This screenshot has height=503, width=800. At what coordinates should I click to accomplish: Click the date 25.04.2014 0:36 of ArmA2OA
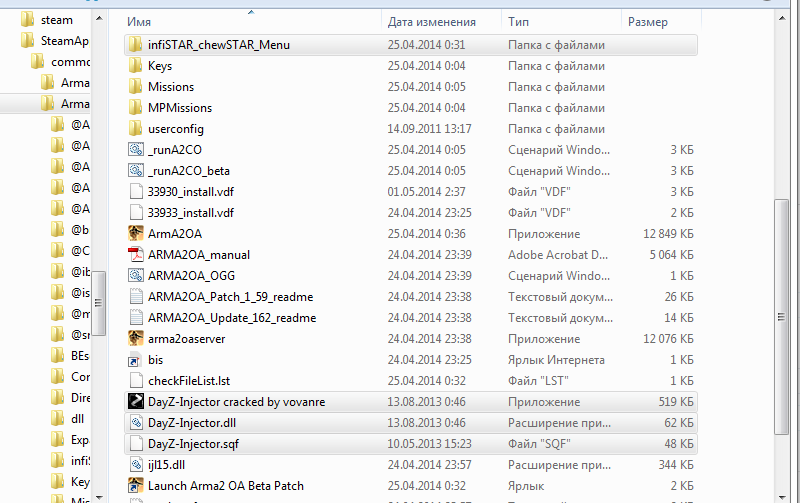click(427, 234)
